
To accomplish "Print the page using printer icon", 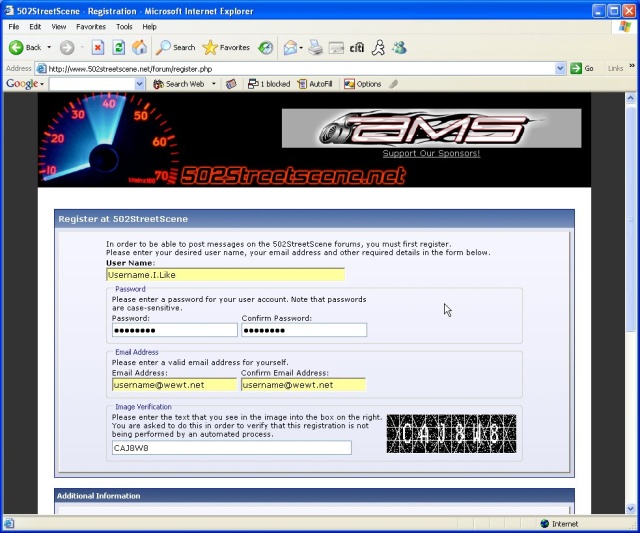I will tap(315, 48).
